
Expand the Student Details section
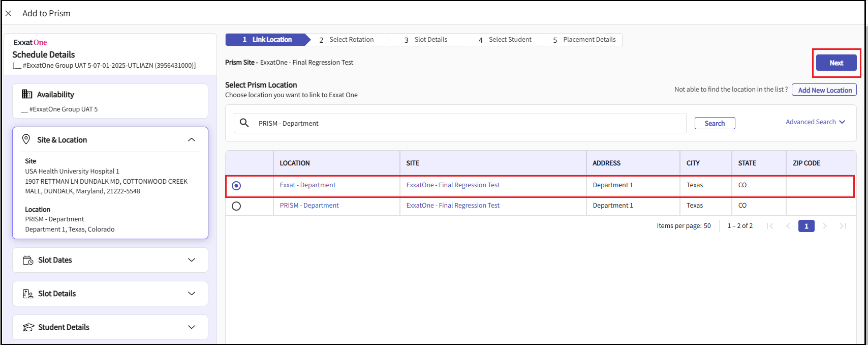point(192,327)
